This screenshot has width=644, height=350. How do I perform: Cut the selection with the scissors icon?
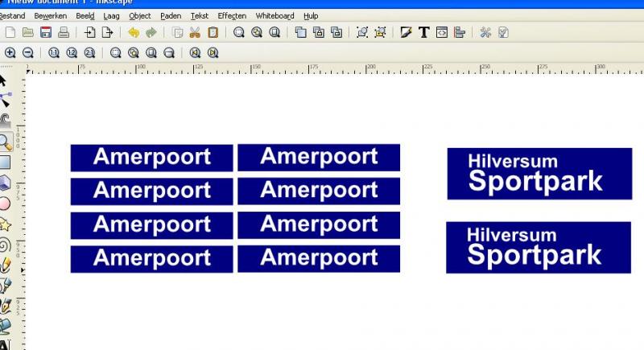pyautogui.click(x=195, y=32)
